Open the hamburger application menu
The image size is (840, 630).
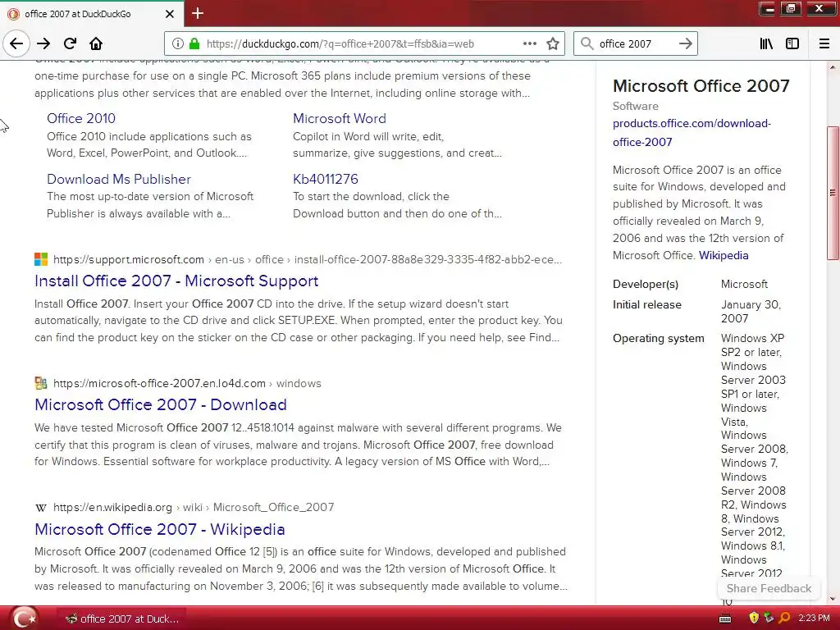tap(824, 43)
